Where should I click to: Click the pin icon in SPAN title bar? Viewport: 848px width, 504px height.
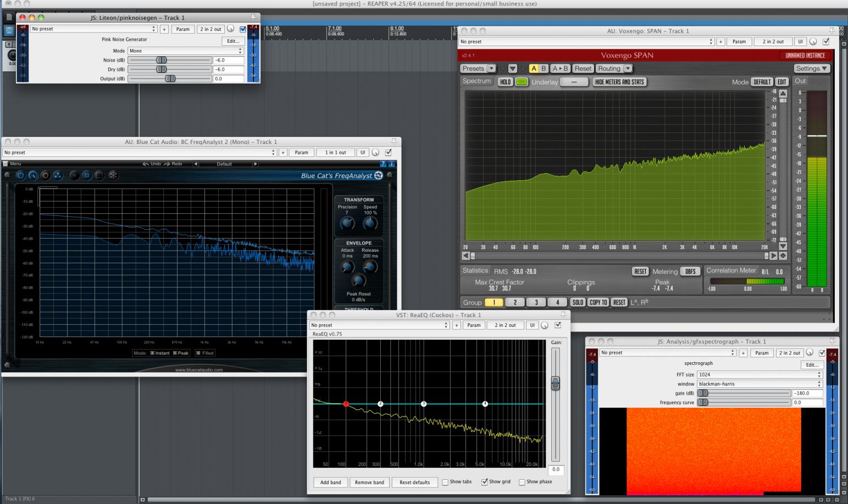833,31
